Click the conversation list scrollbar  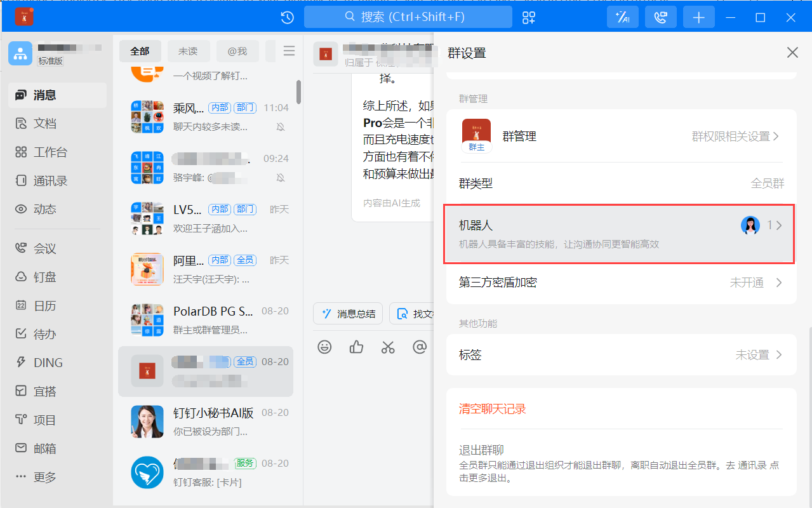coord(298,91)
